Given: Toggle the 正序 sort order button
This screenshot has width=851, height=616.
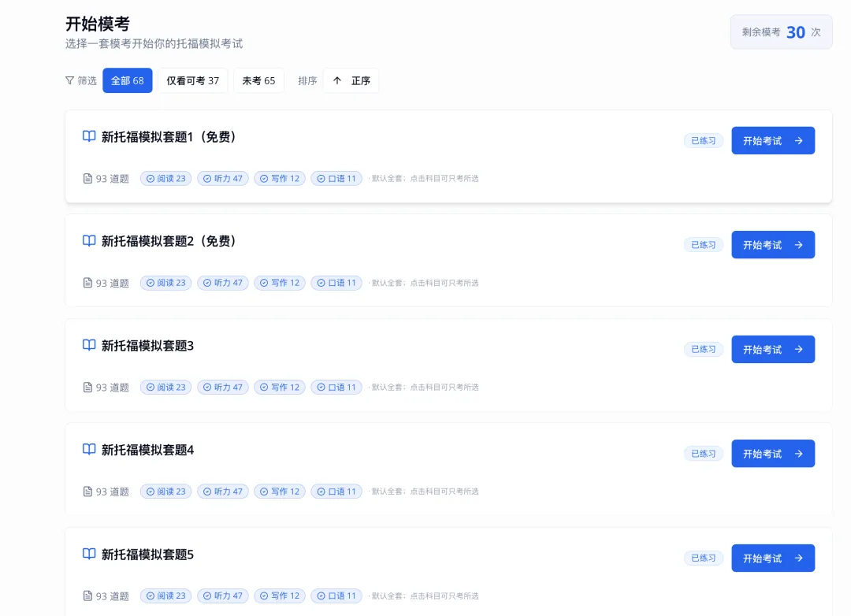Looking at the screenshot, I should click(x=351, y=80).
